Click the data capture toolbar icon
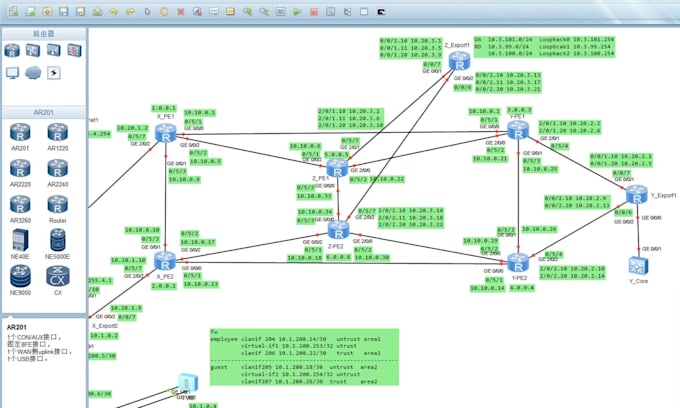This screenshot has height=408, width=680. pyautogui.click(x=330, y=12)
